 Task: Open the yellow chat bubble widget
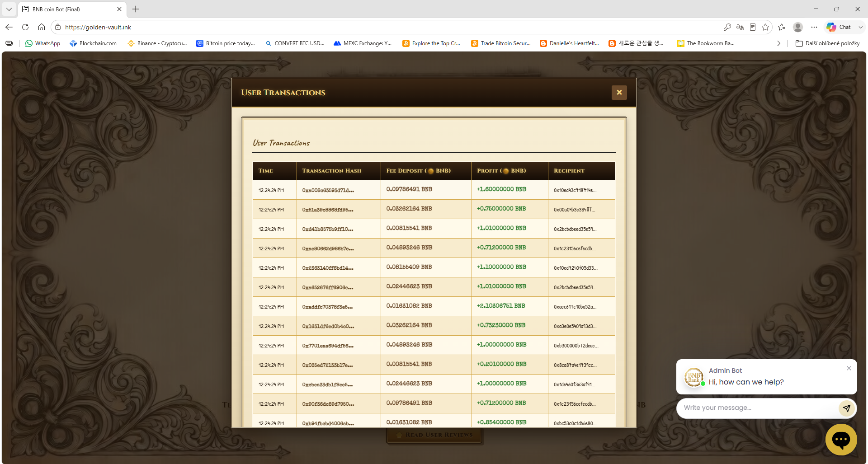point(841,439)
